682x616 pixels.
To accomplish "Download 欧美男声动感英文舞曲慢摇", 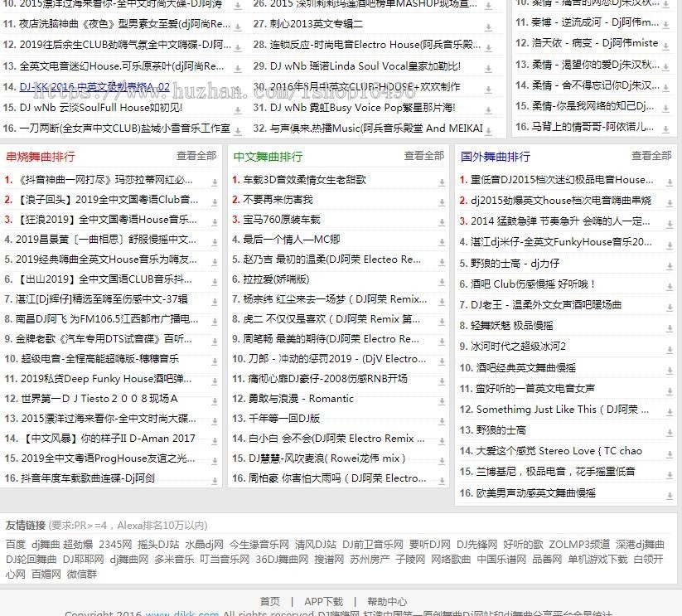I will pyautogui.click(x=670, y=496).
